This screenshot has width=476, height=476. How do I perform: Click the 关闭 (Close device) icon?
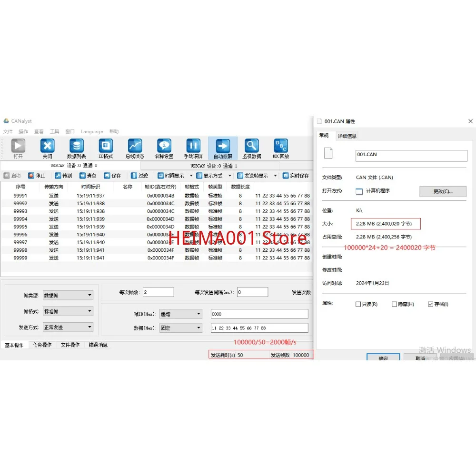(47, 148)
